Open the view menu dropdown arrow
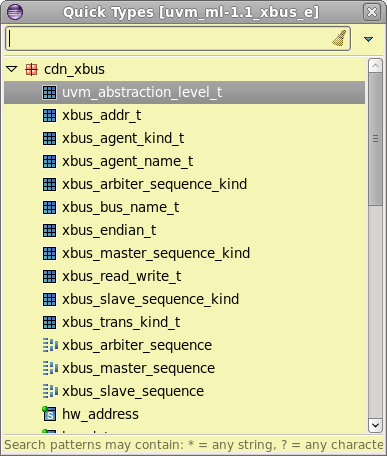Screen dimensions: 387x456 click(368, 39)
